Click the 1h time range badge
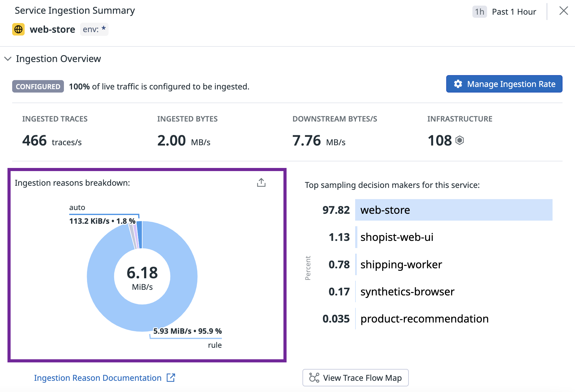The height and width of the screenshot is (392, 575). click(479, 12)
